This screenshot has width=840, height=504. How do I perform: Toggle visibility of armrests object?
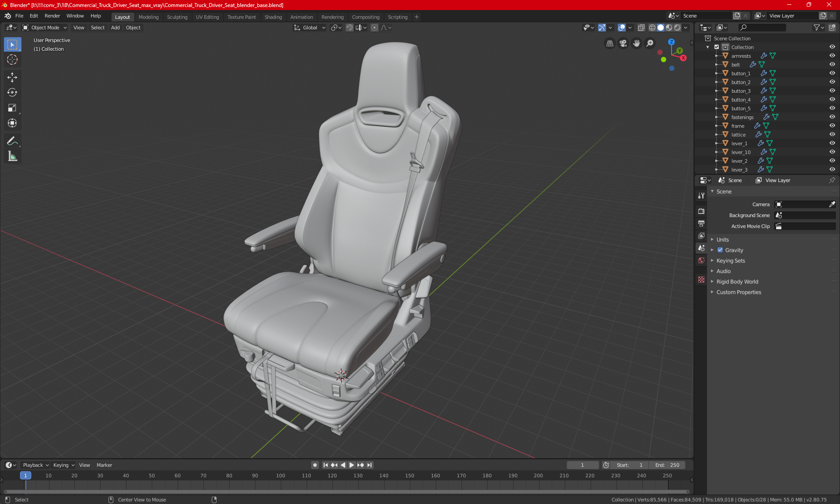(x=832, y=55)
